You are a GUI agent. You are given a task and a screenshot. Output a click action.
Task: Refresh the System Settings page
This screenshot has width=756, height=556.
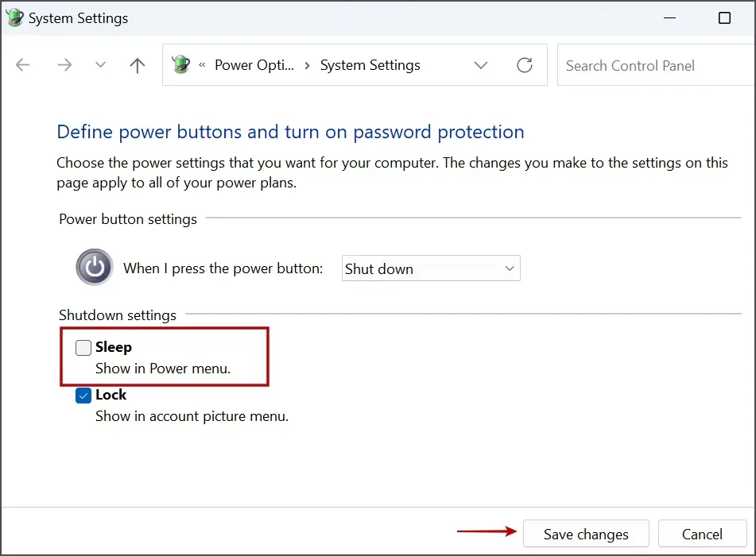pyautogui.click(x=525, y=65)
